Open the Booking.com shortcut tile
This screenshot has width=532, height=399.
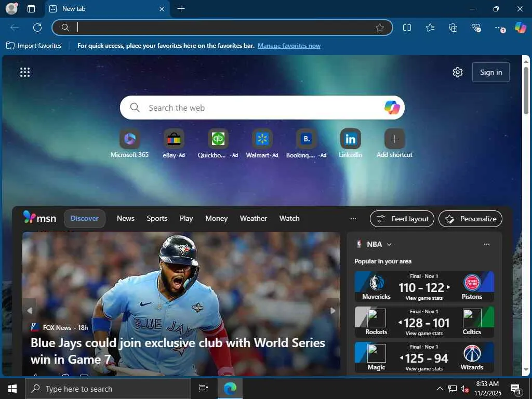306,143
